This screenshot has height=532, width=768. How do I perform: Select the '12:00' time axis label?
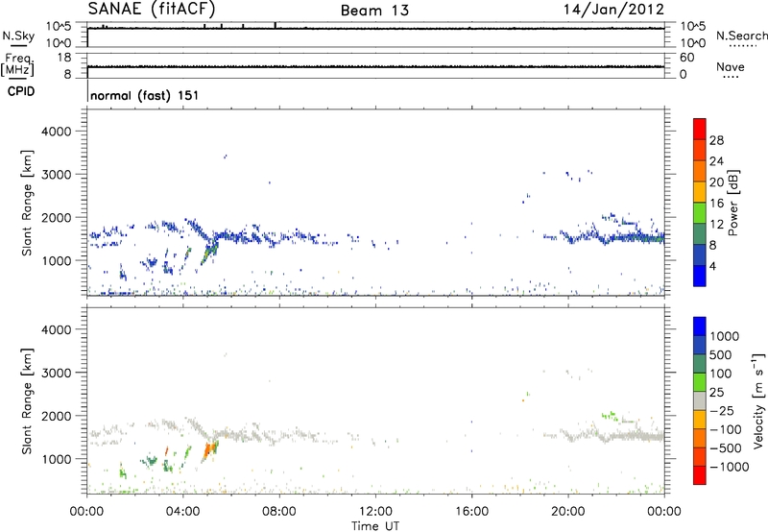[375, 512]
